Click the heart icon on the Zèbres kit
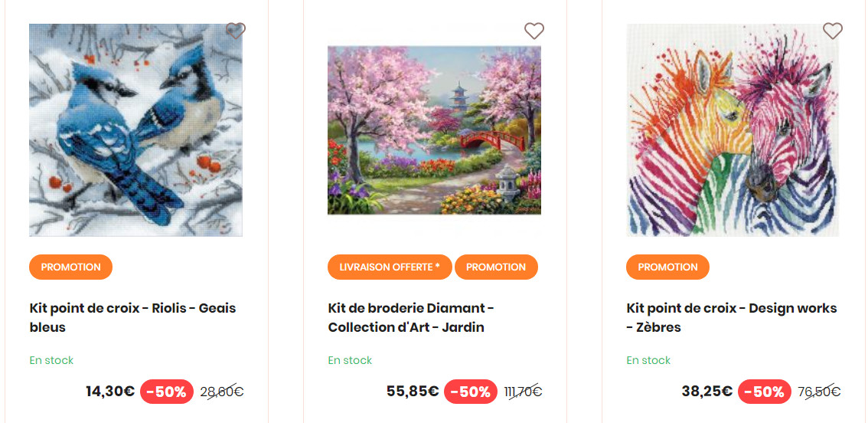 (832, 31)
